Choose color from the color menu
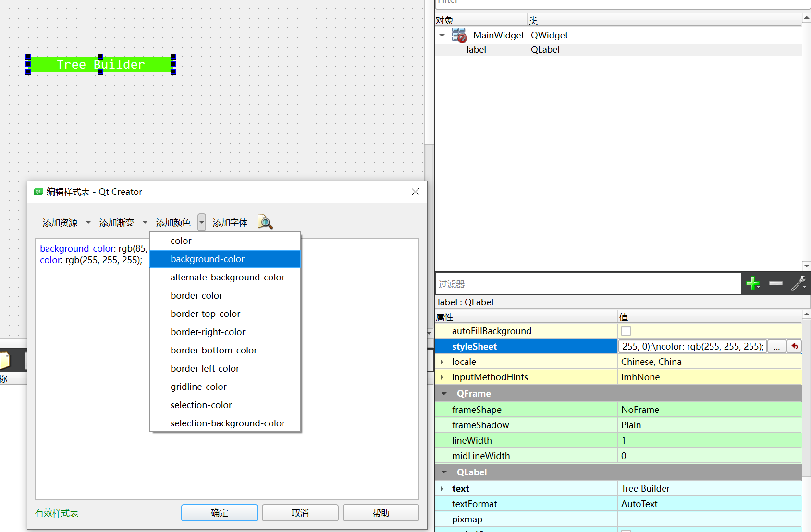Image resolution: width=811 pixels, height=532 pixels. pos(225,241)
